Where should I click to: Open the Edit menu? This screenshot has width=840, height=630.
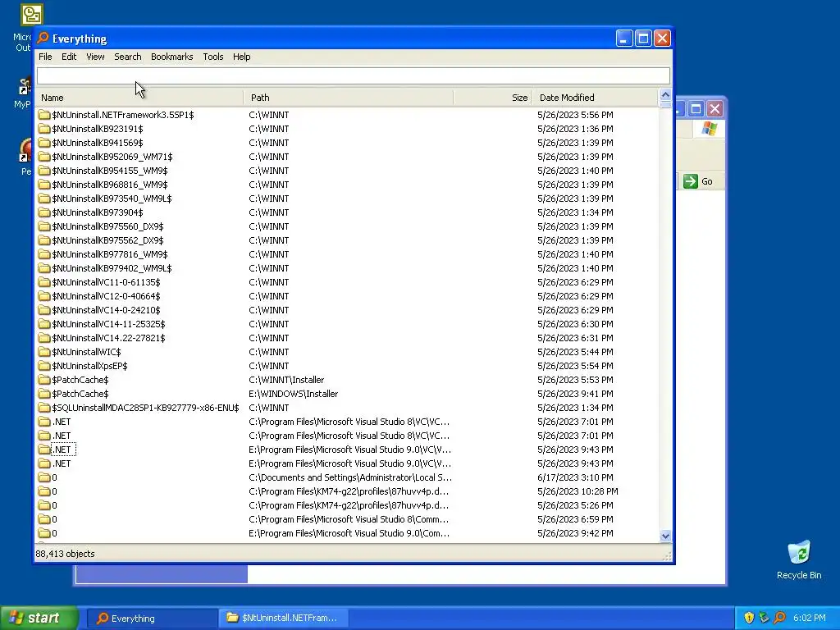click(69, 57)
